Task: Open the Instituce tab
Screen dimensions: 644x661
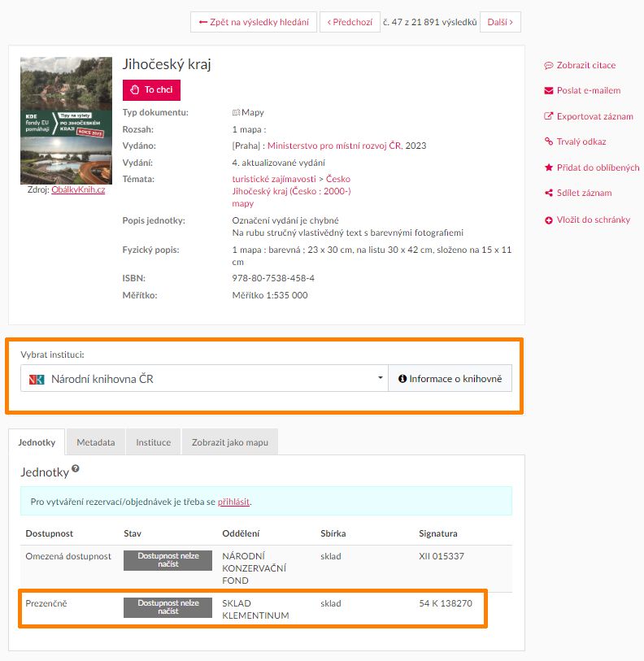Action: click(153, 442)
